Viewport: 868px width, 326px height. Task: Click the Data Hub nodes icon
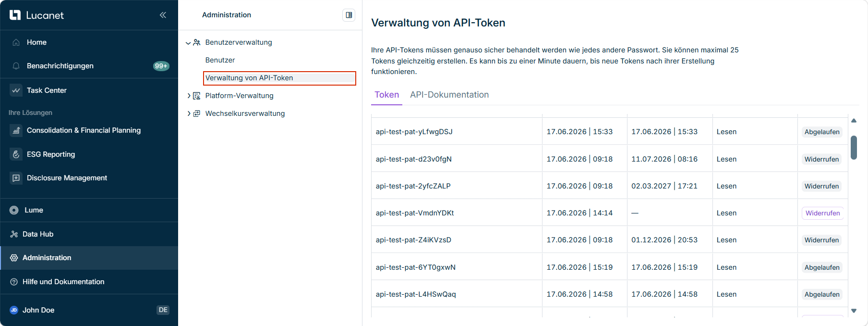[x=14, y=234]
